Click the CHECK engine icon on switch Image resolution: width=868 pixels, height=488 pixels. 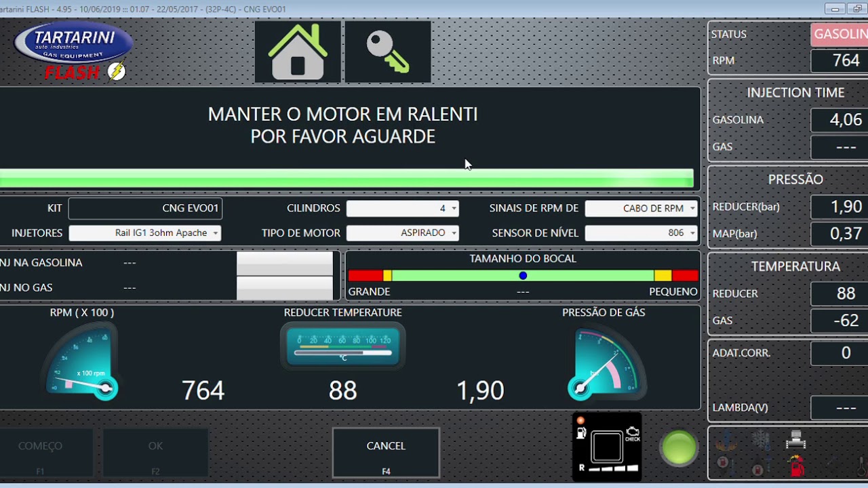point(632,434)
